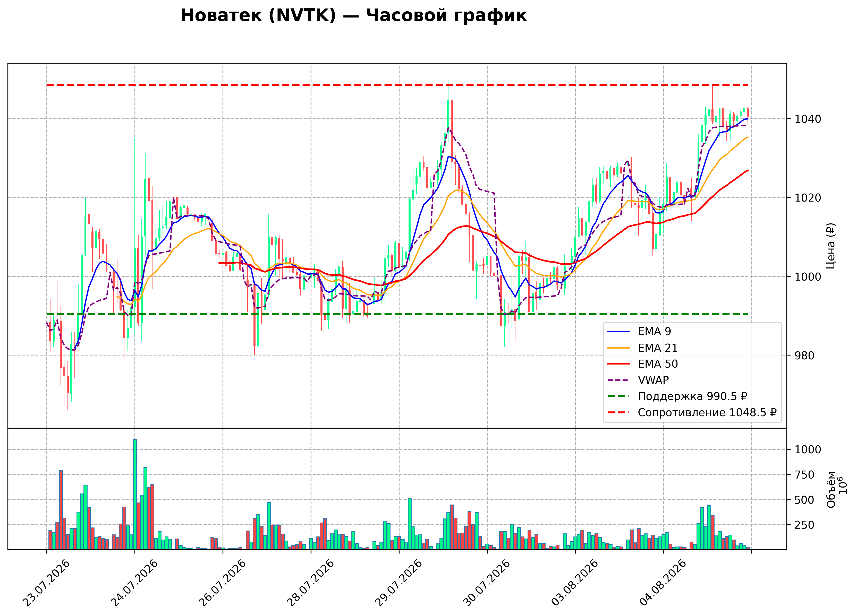Click the price axis tick "1020"
Viewport: 857px width, 616px height.
point(808,198)
